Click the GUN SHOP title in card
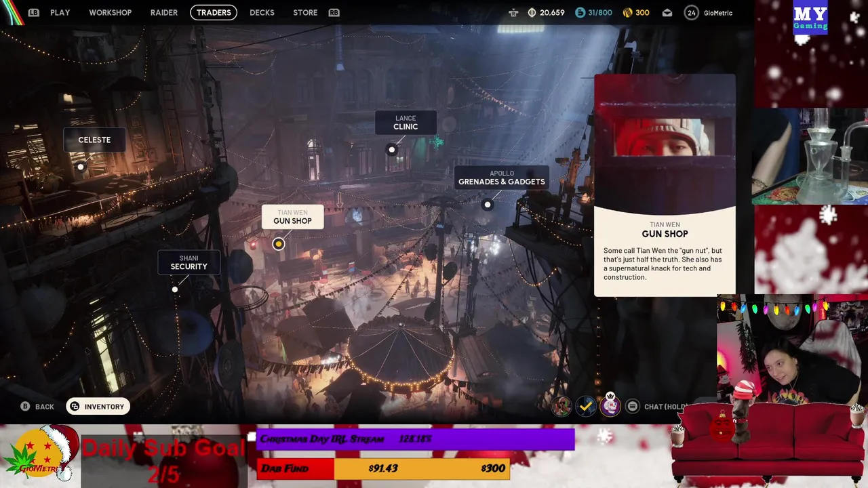This screenshot has height=488, width=868. click(x=665, y=234)
